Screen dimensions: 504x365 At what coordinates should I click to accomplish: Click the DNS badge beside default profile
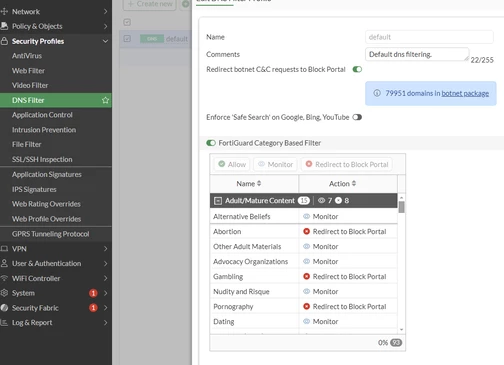(152, 39)
